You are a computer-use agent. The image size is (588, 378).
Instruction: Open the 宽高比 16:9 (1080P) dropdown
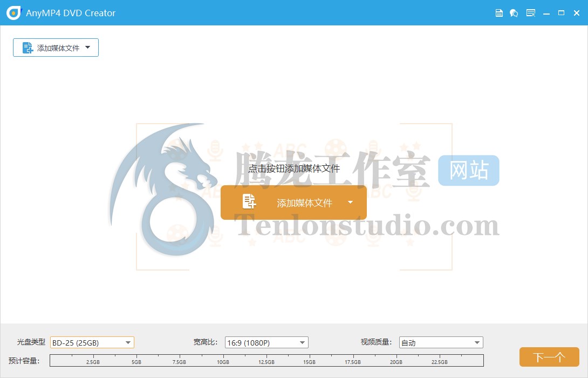266,342
